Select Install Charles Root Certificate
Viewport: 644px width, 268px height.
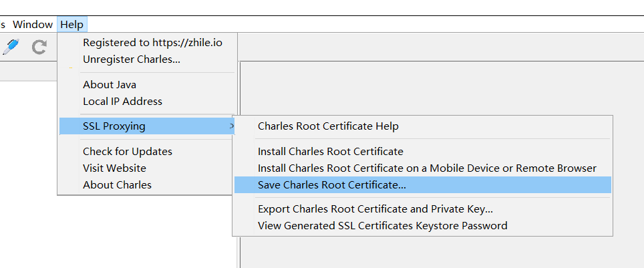(x=423, y=152)
